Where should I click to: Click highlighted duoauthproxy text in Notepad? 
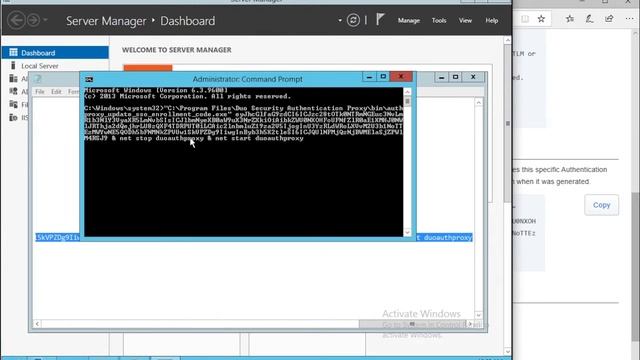coord(447,237)
